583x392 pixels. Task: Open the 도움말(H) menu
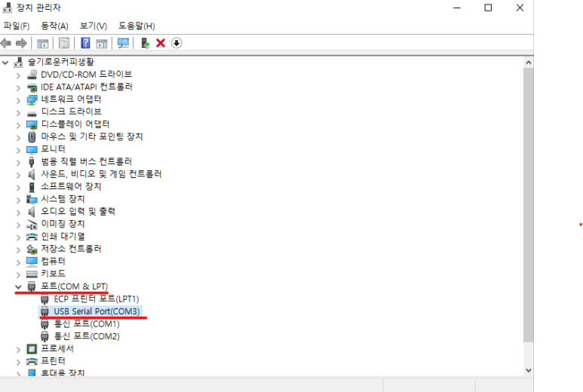[137, 26]
